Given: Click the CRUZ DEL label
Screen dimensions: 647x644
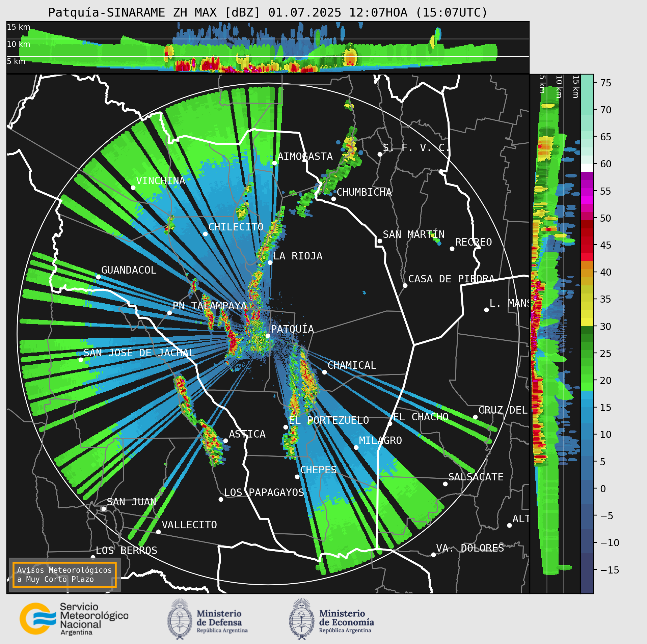Looking at the screenshot, I should click(503, 410).
